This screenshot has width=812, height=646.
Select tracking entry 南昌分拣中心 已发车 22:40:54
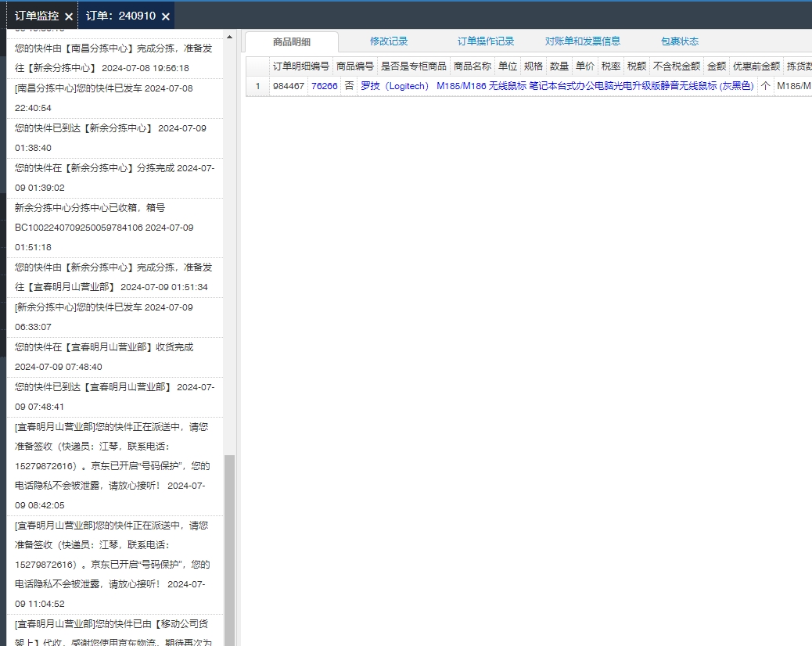coord(115,99)
